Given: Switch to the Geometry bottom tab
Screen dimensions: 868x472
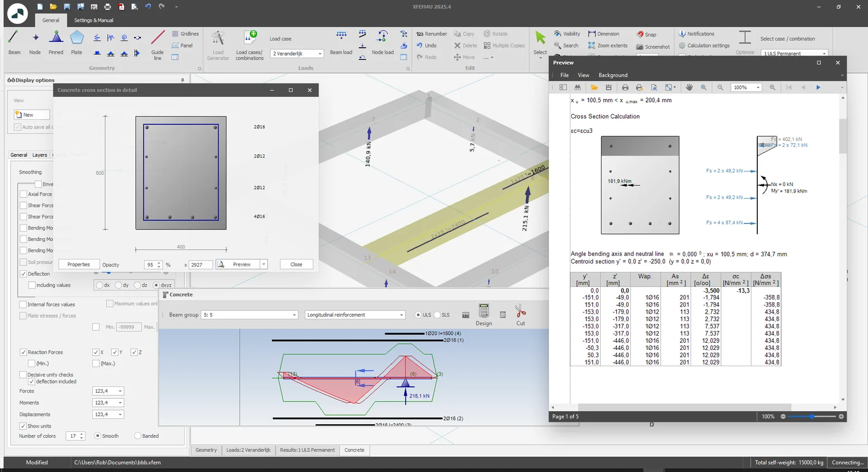Looking at the screenshot, I should click(x=206, y=450).
